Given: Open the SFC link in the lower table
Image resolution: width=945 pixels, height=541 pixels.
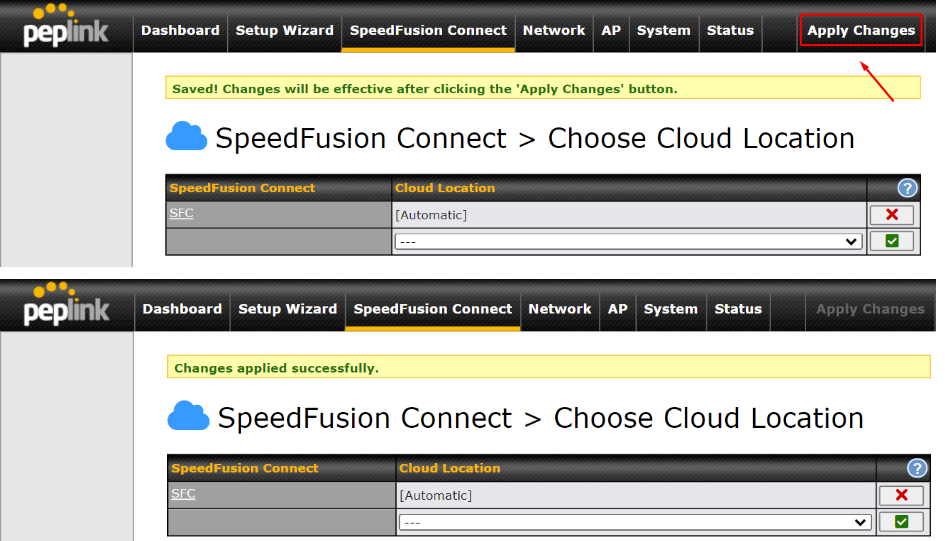Looking at the screenshot, I should click(x=183, y=493).
